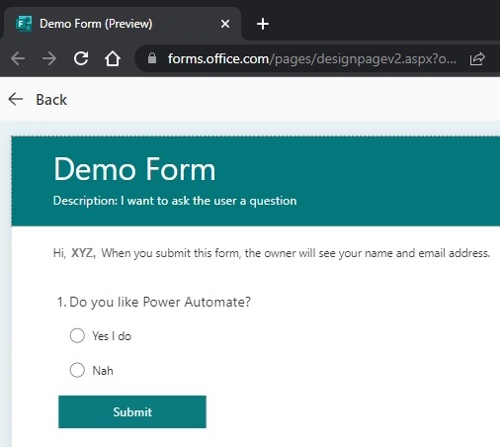Go to the browser home page icon

(113, 58)
